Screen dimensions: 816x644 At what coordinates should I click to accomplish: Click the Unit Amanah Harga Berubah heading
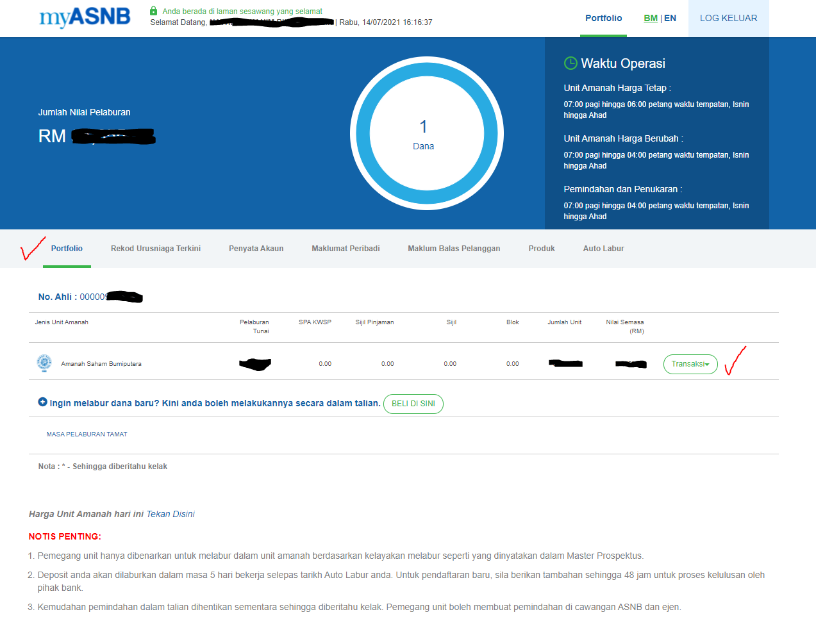(x=623, y=138)
